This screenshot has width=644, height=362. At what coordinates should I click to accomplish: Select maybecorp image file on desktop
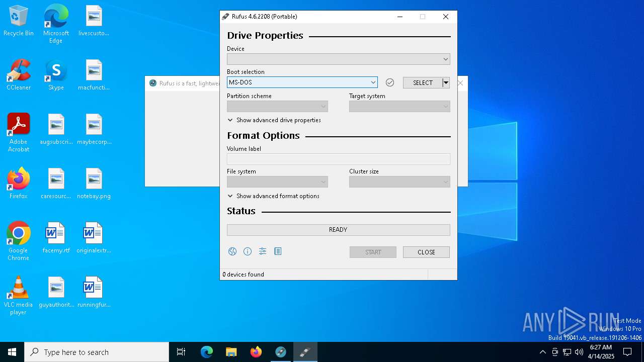94,130
